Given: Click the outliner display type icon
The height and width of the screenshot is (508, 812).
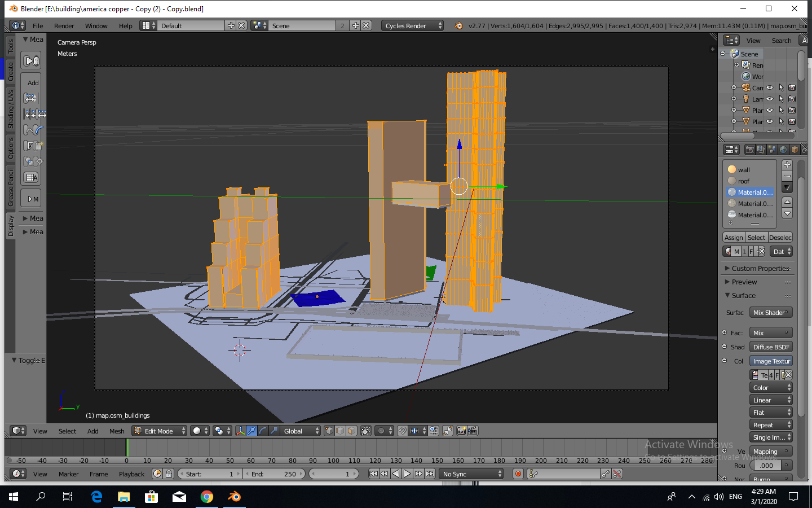Looking at the screenshot, I should [x=731, y=40].
